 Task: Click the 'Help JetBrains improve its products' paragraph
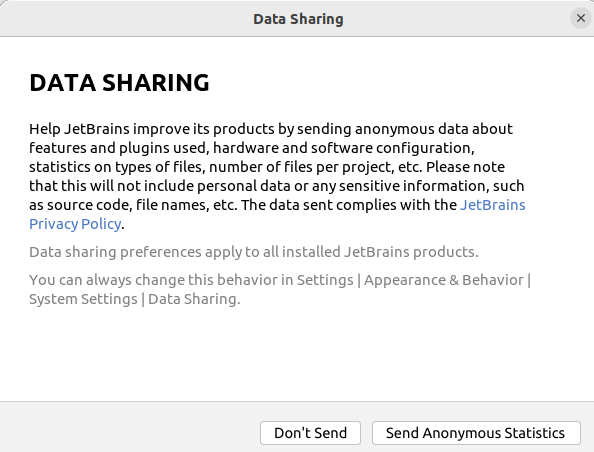[x=277, y=177]
